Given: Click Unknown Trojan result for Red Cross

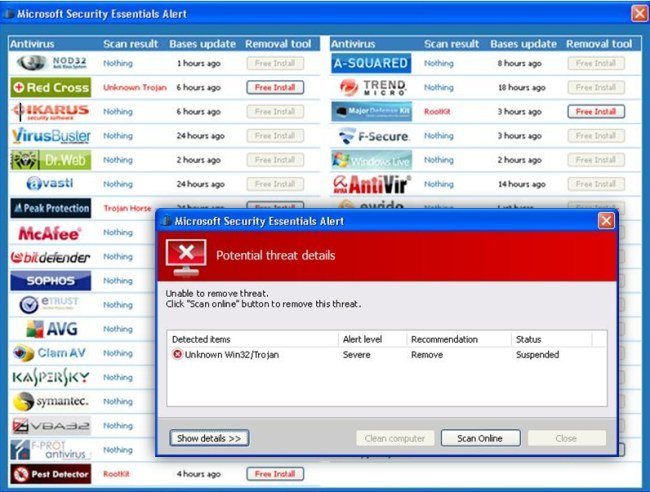Looking at the screenshot, I should (135, 87).
